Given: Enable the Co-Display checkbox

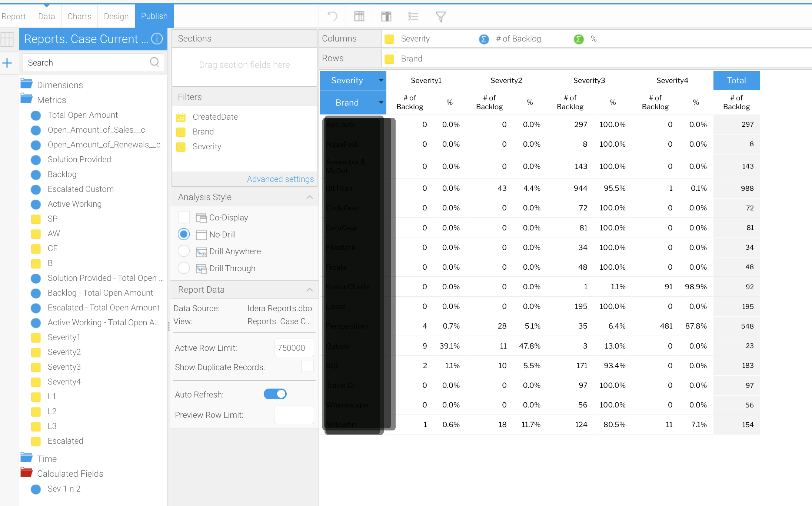Looking at the screenshot, I should [184, 217].
